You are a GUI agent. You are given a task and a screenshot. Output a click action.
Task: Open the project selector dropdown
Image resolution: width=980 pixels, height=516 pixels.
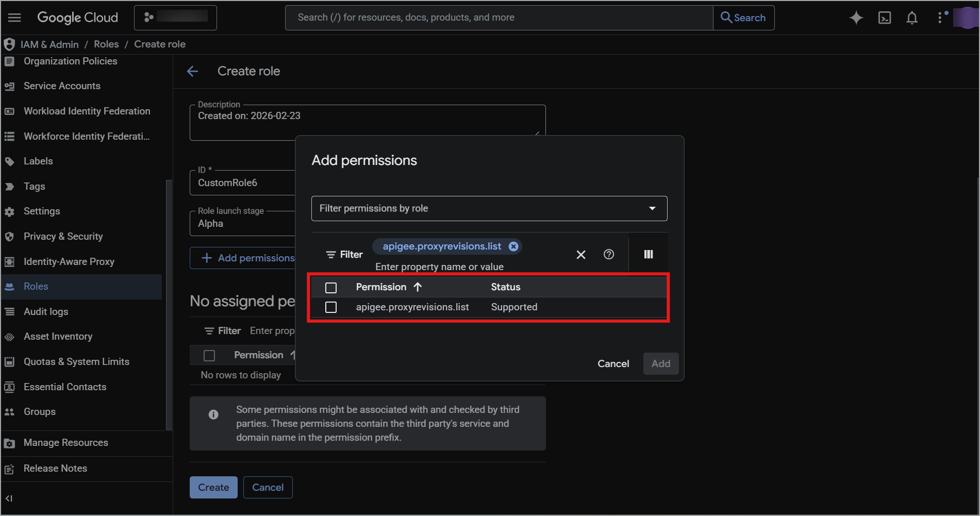click(x=175, y=18)
